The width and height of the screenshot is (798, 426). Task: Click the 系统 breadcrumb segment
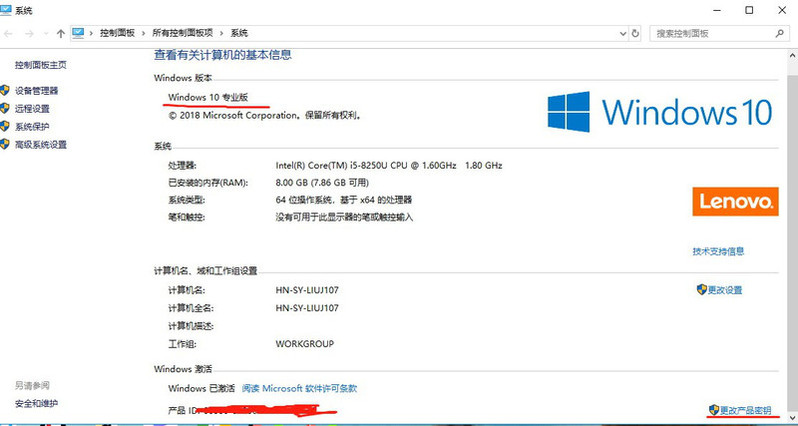(x=239, y=33)
